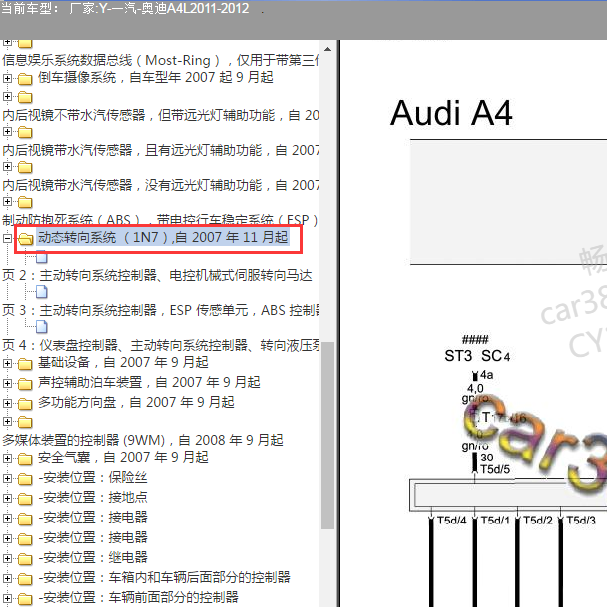The width and height of the screenshot is (607, 607).
Task: Click the open folder icon of 动态转向系统
Action: pyautogui.click(x=26, y=238)
